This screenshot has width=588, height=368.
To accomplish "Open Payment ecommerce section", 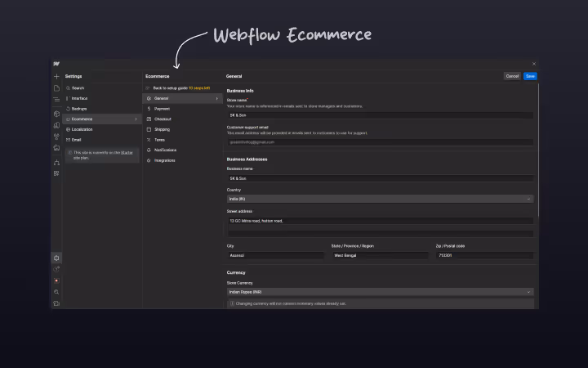I will click(182, 109).
